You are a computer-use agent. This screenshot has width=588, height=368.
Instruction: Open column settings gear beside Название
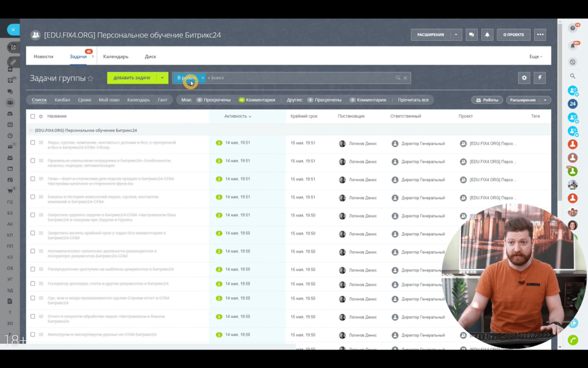41,116
